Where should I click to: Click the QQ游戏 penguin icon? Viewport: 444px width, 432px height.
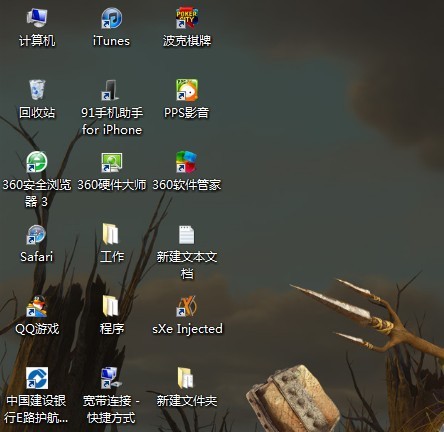[36, 306]
